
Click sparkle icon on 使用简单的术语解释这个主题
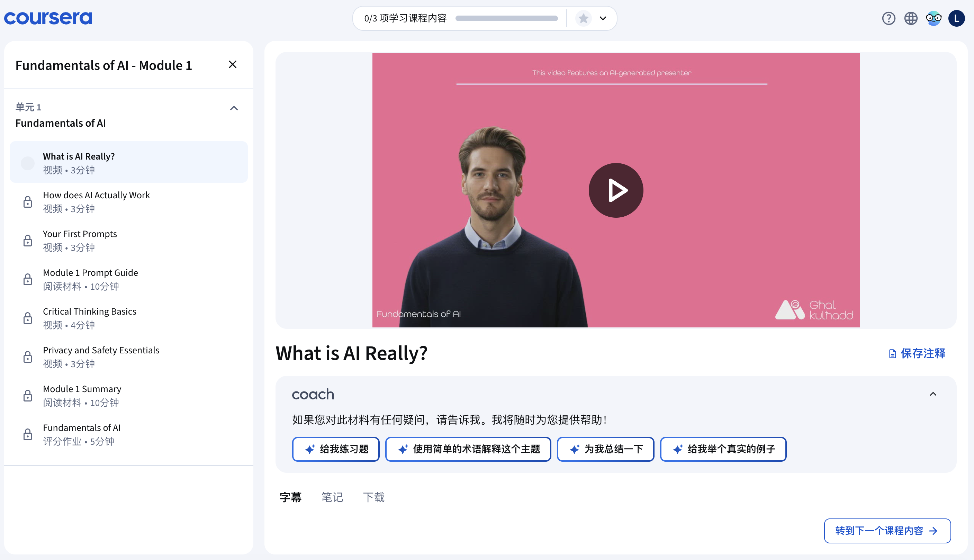[403, 449]
